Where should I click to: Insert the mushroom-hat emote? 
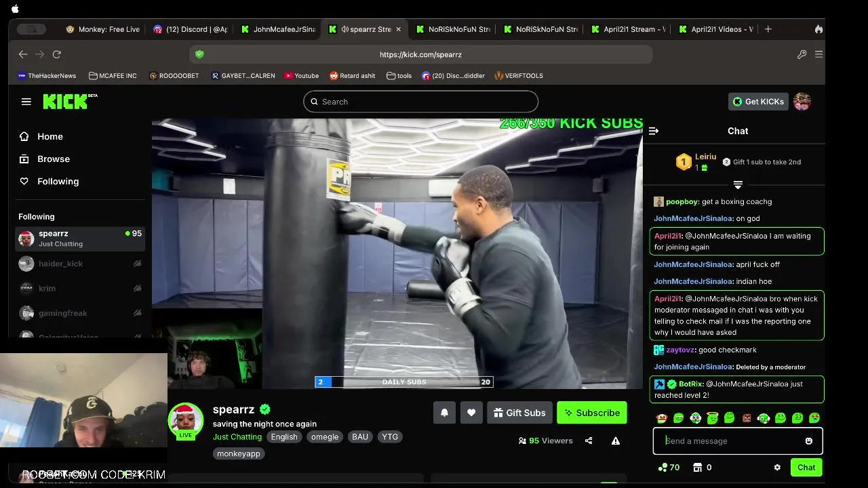coord(662,418)
